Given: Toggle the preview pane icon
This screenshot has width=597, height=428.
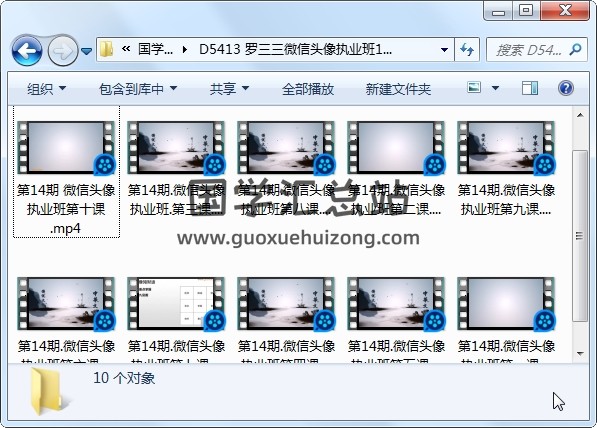Looking at the screenshot, I should tap(530, 88).
